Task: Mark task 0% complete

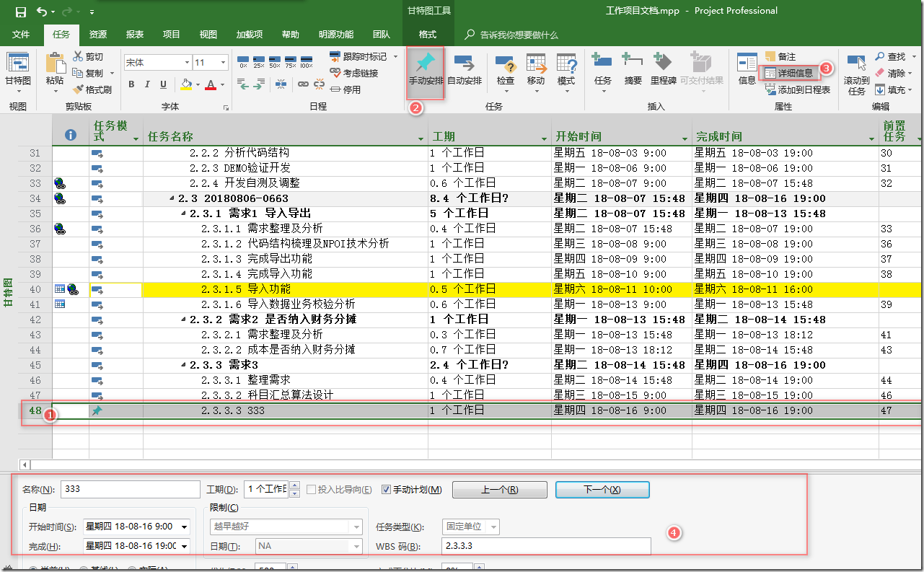Action: (x=243, y=62)
